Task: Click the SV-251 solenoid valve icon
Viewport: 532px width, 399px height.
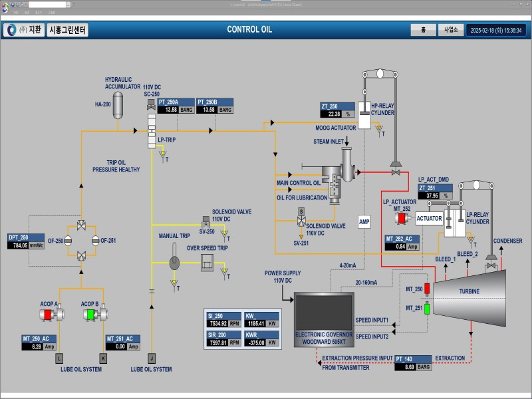Action: coord(301,218)
